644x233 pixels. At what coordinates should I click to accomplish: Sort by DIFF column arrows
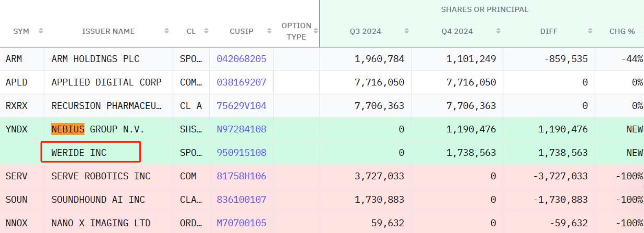click(x=590, y=31)
